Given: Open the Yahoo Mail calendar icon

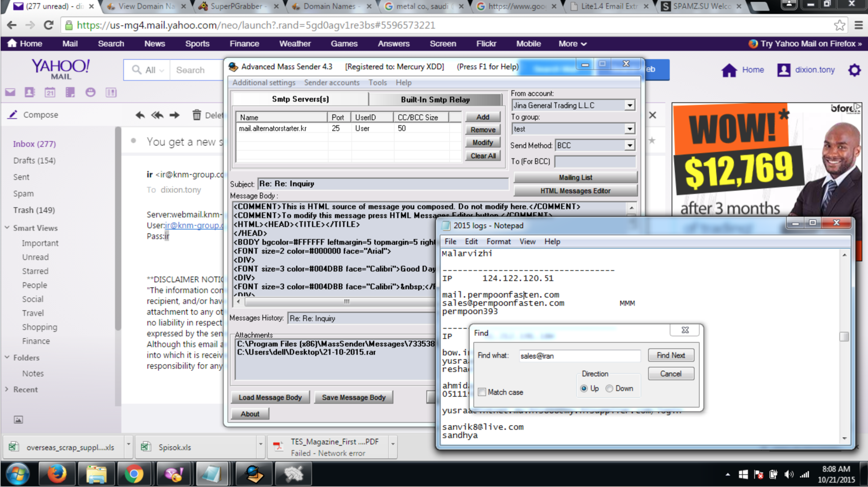Looking at the screenshot, I should 50,92.
